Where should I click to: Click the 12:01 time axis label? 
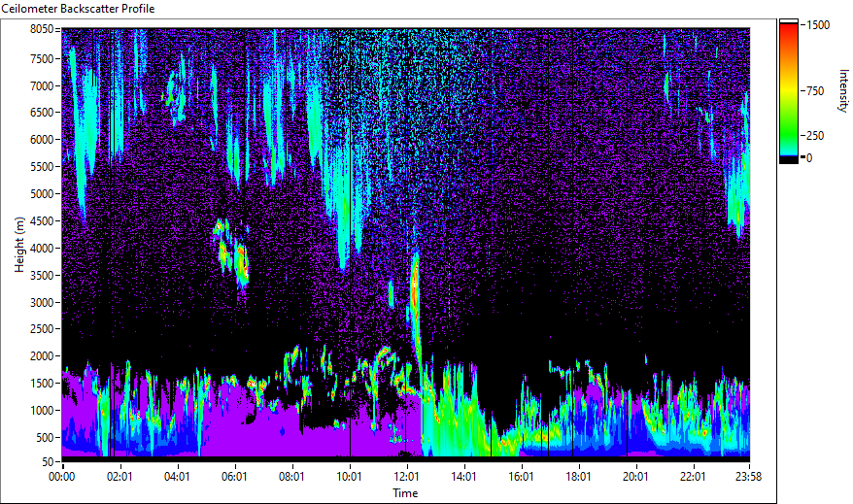[406, 477]
